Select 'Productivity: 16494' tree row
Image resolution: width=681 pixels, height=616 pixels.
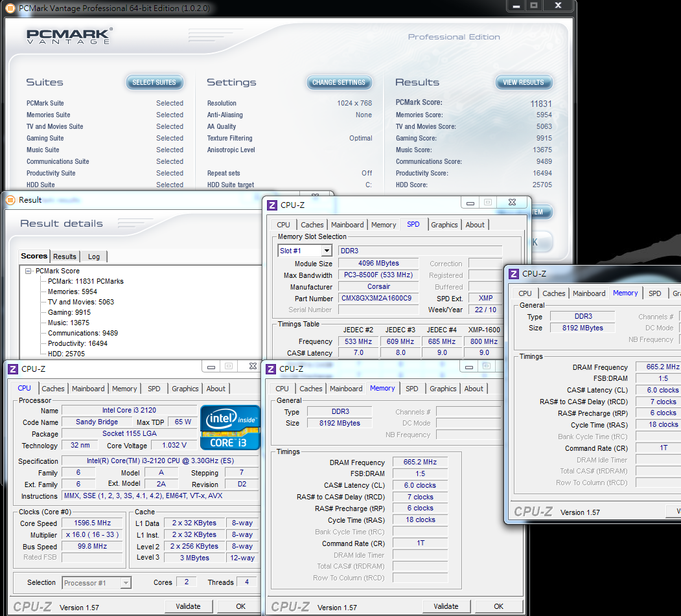78,344
